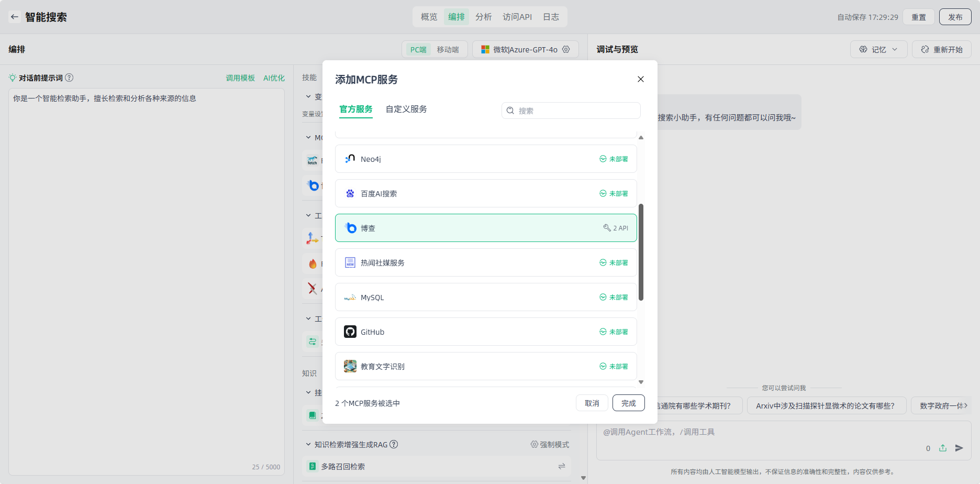Switch to the 官方服务 tab
This screenshot has width=980, height=484.
point(356,109)
